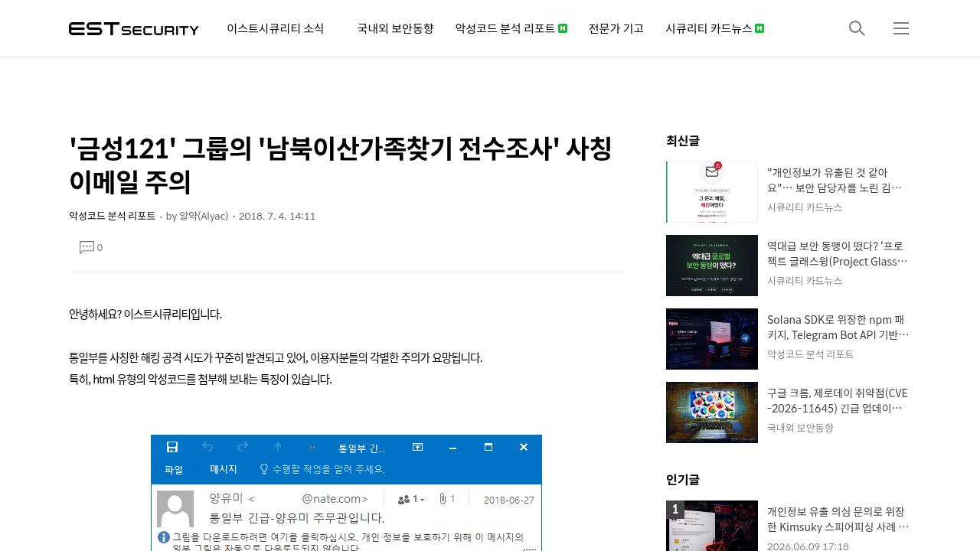Click the 인기글 section heading
980x551 pixels.
pyautogui.click(x=683, y=480)
